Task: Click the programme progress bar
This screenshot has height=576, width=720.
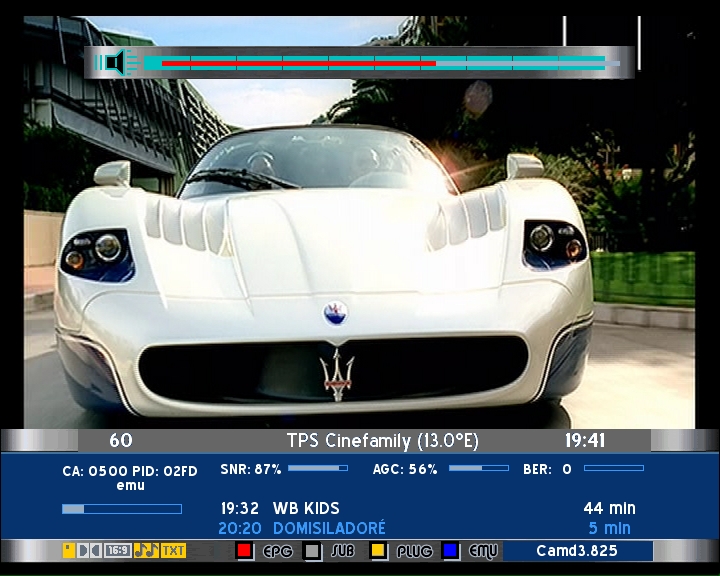Action: (122, 509)
